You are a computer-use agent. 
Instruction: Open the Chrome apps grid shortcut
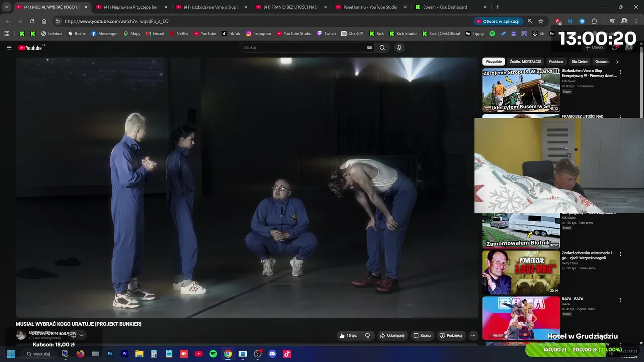click(7, 34)
